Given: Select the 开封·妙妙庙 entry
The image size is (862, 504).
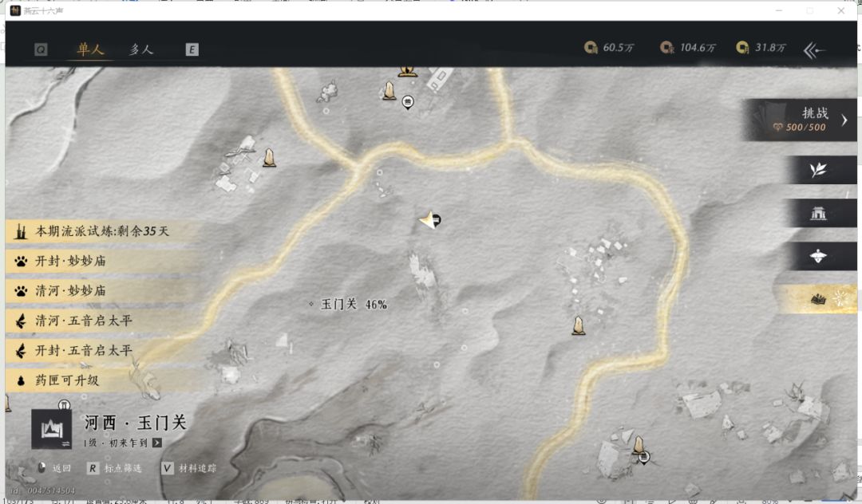Looking at the screenshot, I should (x=101, y=261).
